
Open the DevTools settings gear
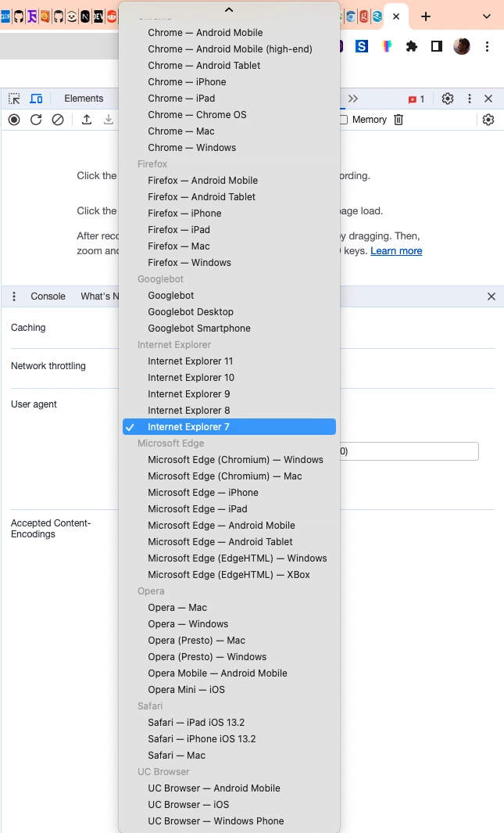click(x=448, y=99)
